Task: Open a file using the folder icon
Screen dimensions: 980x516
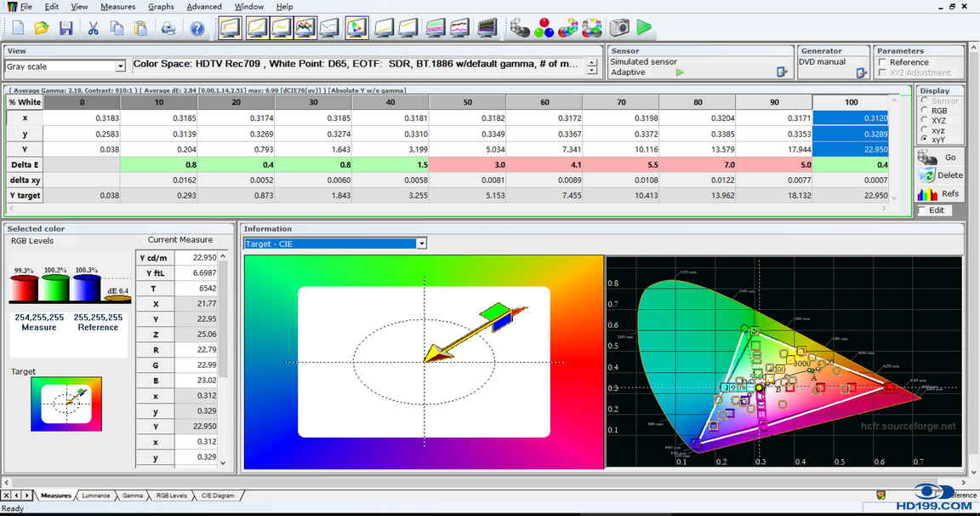Action: coord(41,27)
